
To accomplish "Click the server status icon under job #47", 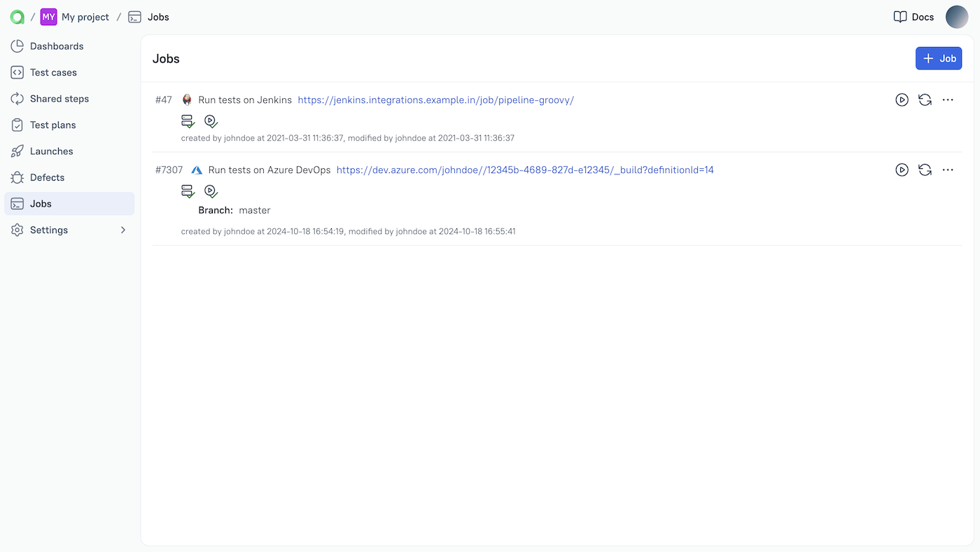I will 187,120.
